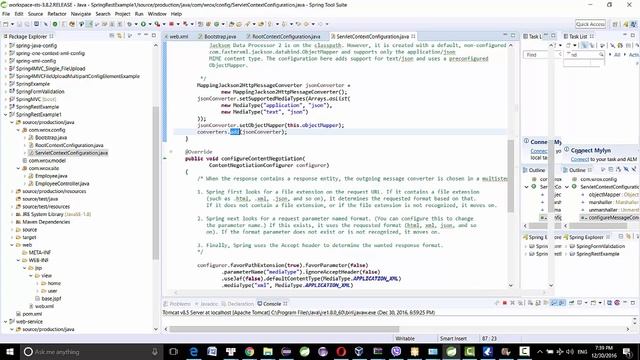The image size is (640, 360).
Task: Collapse the SpringRestExample1 project
Action: coord(6,115)
